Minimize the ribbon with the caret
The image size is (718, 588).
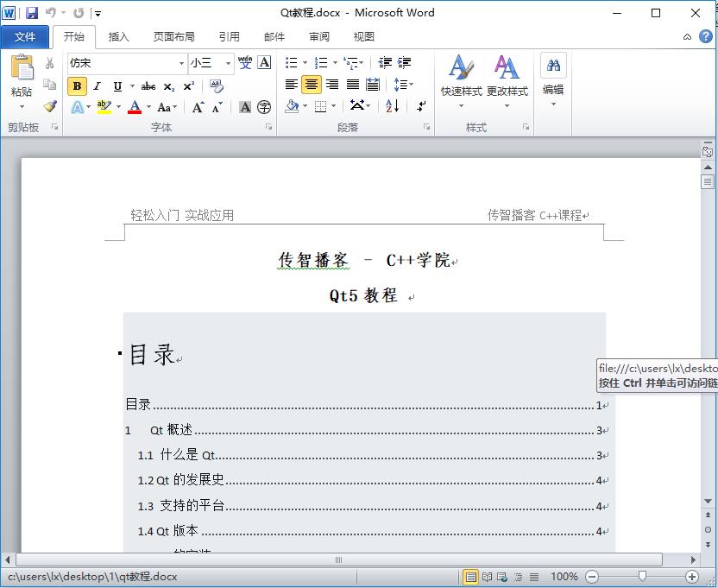point(687,37)
